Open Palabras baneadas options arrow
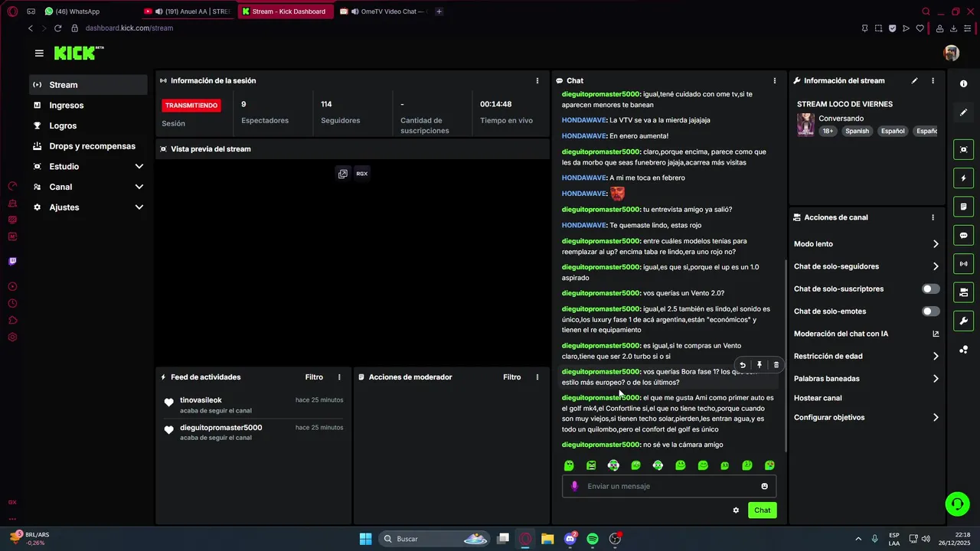The image size is (980, 551). click(935, 379)
